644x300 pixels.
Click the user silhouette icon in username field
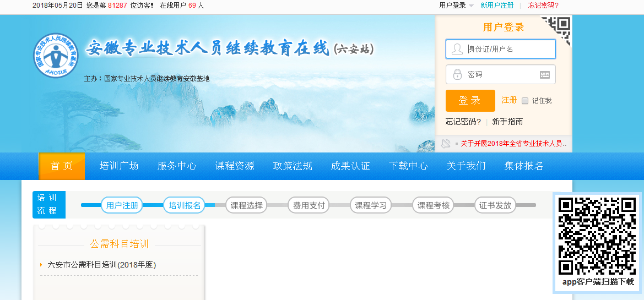[x=457, y=49]
